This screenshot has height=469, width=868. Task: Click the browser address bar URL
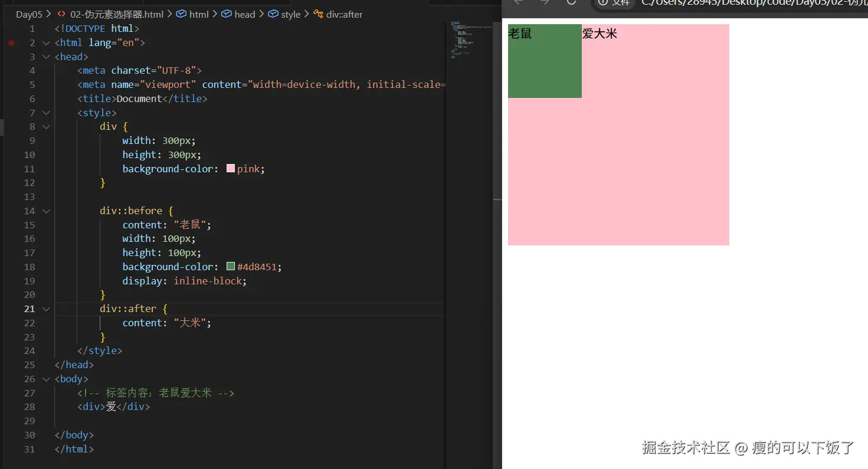(755, 3)
